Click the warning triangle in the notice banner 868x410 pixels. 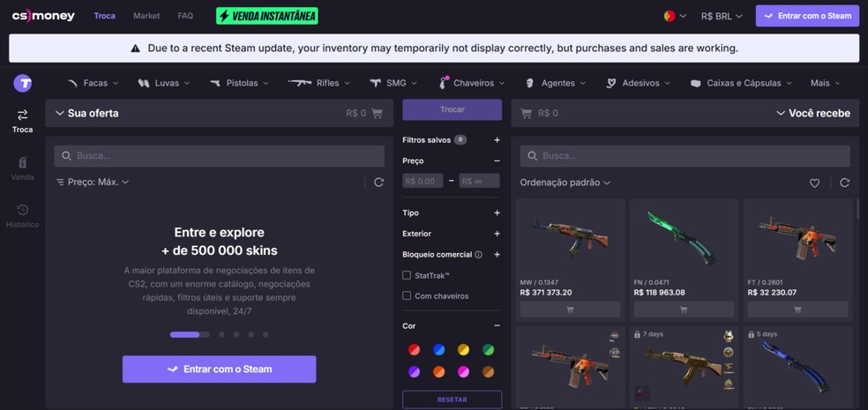click(136, 48)
